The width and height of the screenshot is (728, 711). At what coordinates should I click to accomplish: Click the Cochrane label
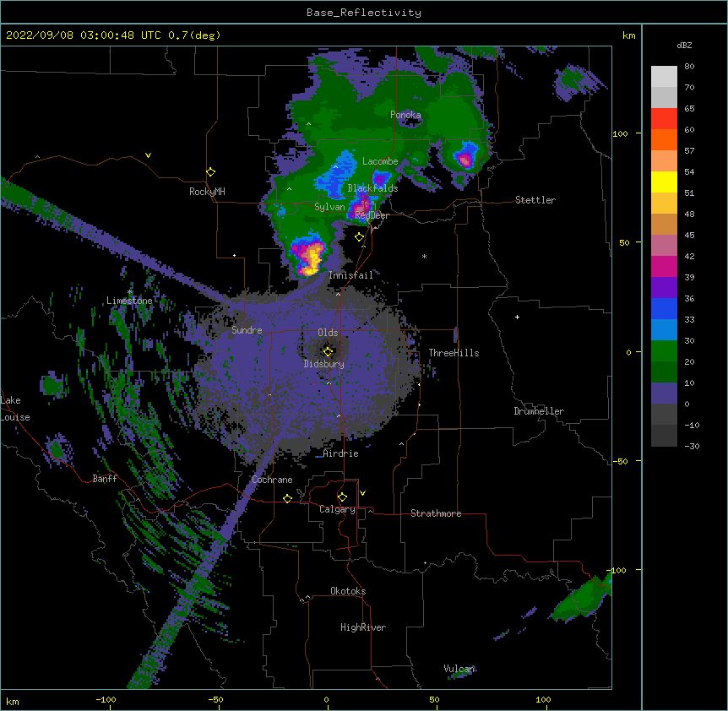[272, 480]
